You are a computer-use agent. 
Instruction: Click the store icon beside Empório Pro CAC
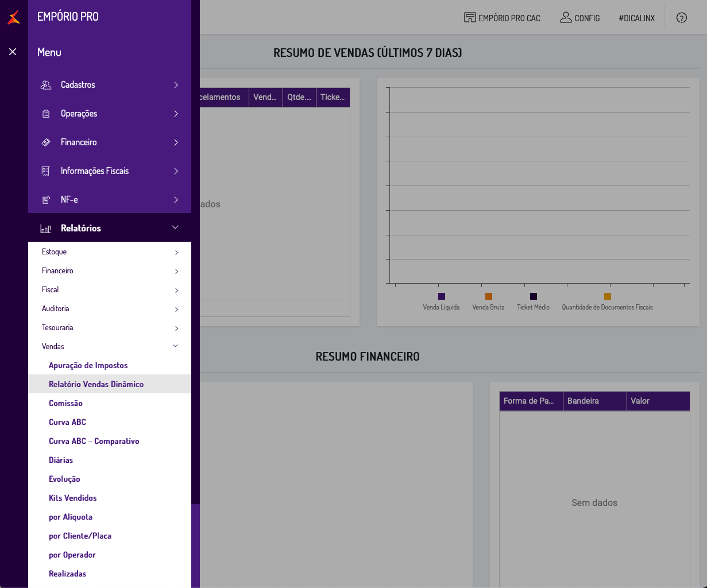470,18
